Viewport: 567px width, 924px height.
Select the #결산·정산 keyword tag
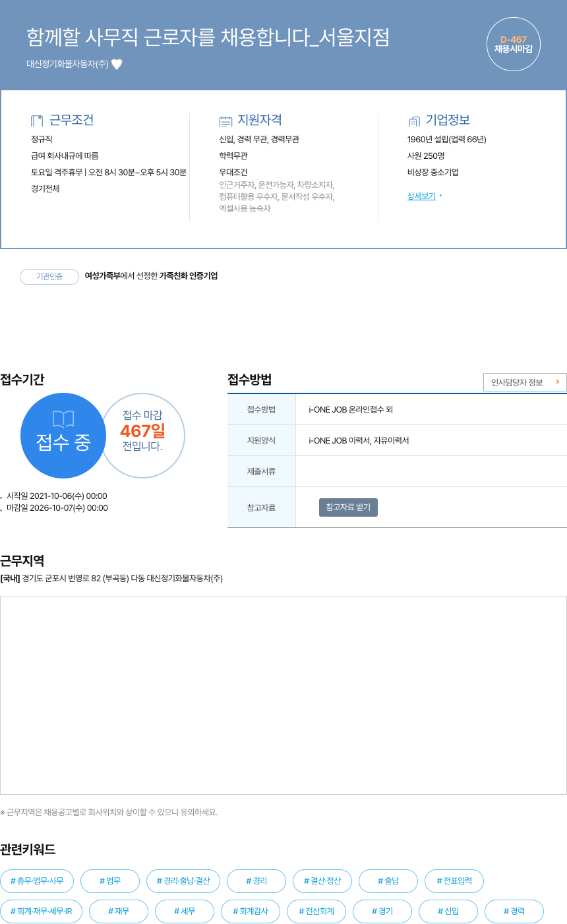[322, 881]
